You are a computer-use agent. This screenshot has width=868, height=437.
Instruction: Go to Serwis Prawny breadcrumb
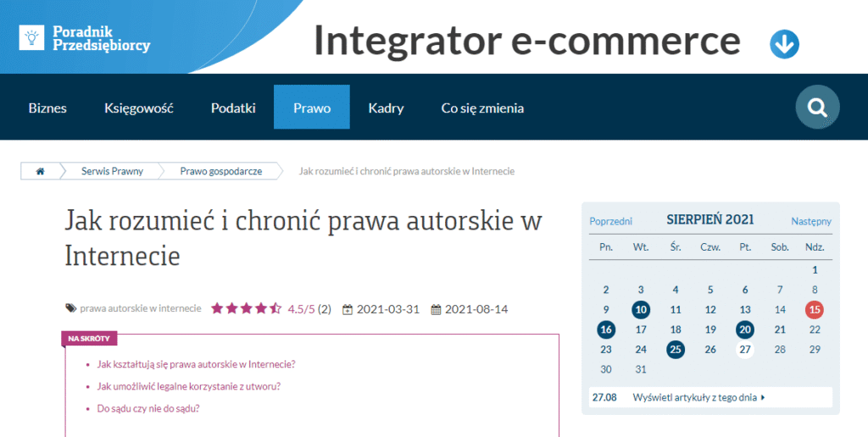112,171
